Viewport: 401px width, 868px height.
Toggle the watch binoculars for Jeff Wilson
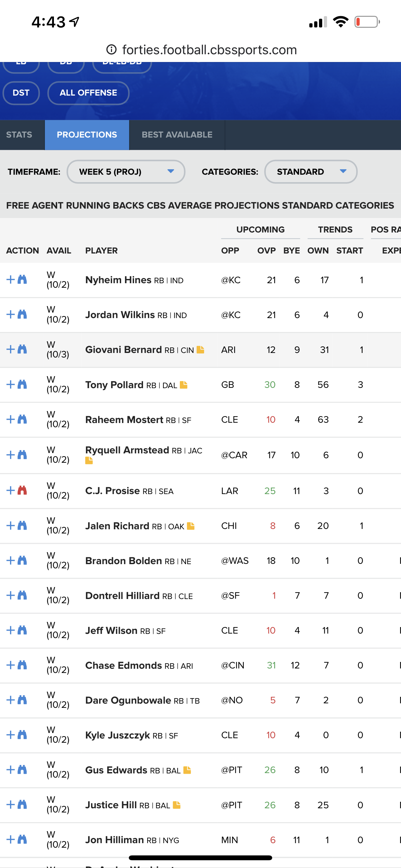(x=22, y=630)
